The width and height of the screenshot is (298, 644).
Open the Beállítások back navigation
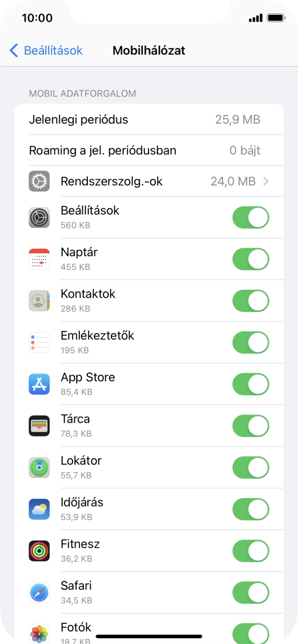(x=45, y=50)
